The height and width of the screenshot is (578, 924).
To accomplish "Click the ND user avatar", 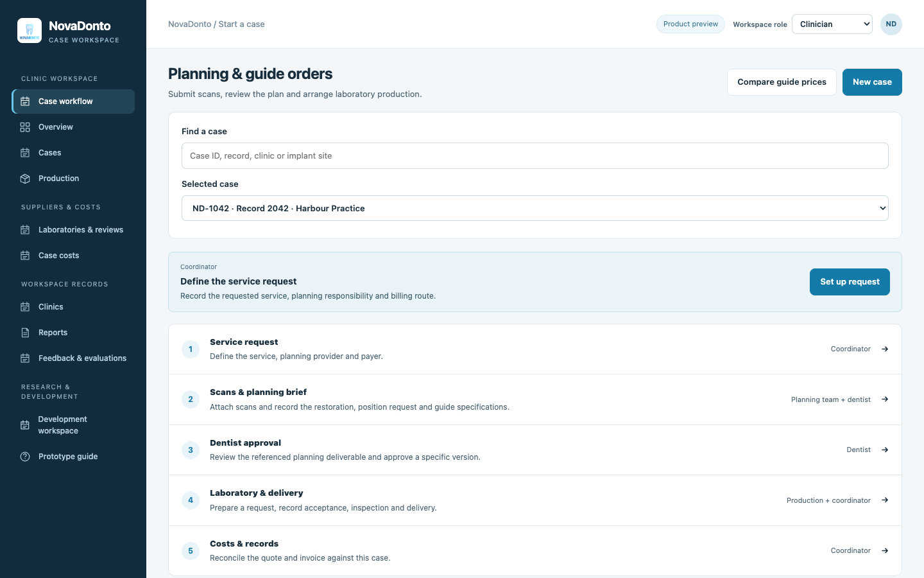I will point(891,24).
